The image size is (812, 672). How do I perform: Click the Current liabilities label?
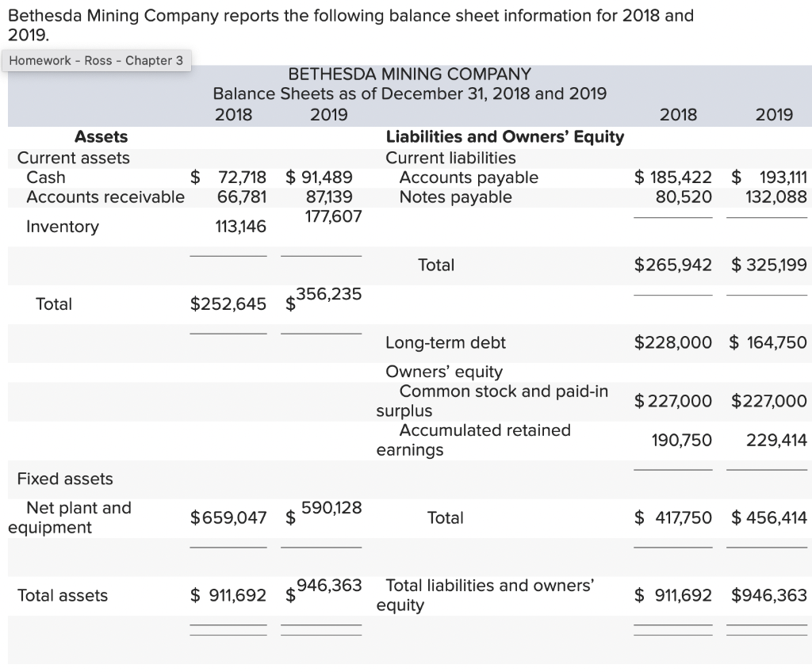pyautogui.click(x=450, y=158)
